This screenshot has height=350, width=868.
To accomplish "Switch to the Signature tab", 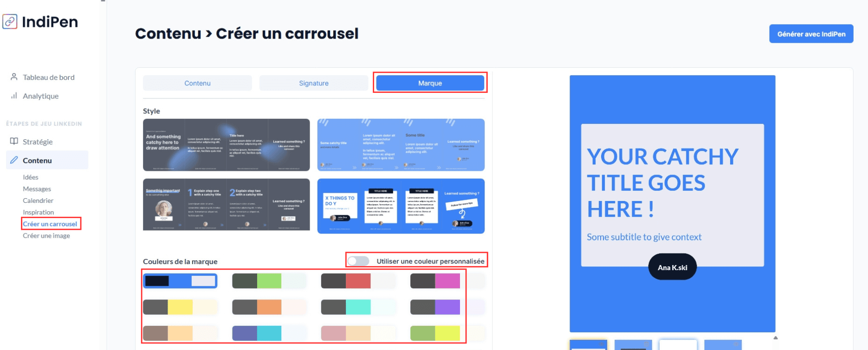I will pyautogui.click(x=313, y=84).
